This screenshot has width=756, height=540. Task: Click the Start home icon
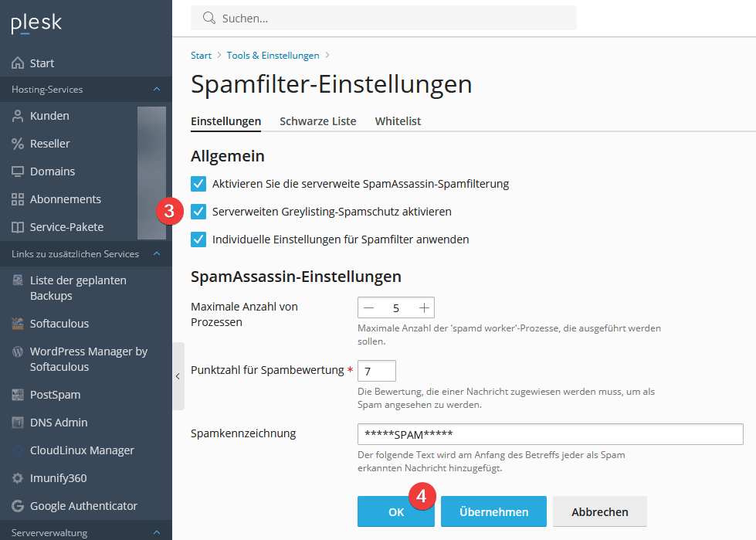click(17, 63)
